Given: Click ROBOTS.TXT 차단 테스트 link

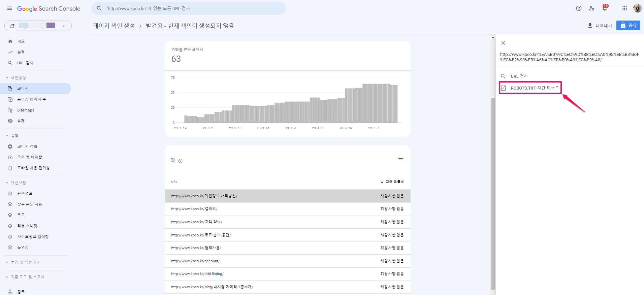Looking at the screenshot, I should pyautogui.click(x=534, y=88).
